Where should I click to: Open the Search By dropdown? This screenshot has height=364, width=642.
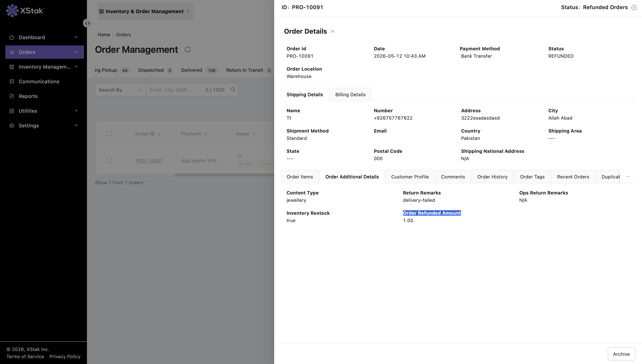pos(120,90)
